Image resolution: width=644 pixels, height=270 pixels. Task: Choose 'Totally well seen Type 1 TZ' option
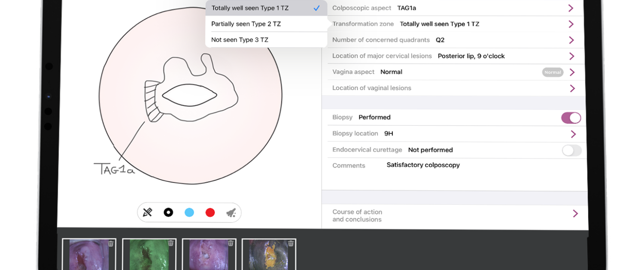(266, 8)
